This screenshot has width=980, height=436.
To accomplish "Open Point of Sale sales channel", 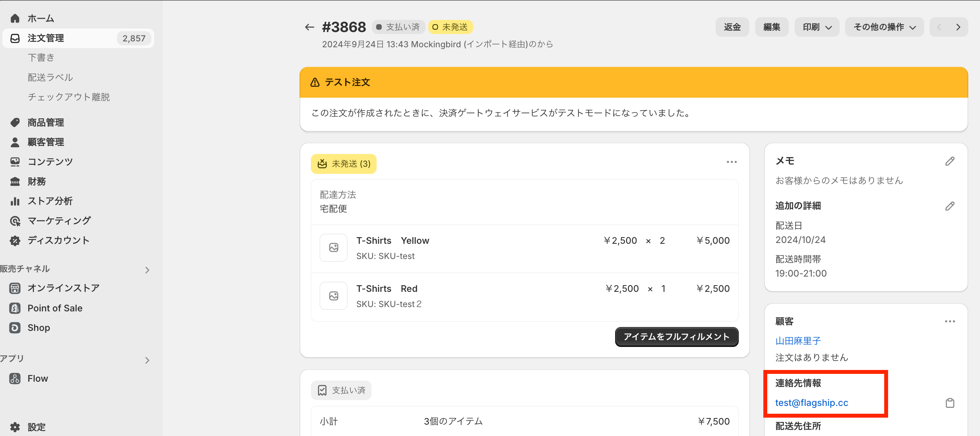I will [55, 308].
